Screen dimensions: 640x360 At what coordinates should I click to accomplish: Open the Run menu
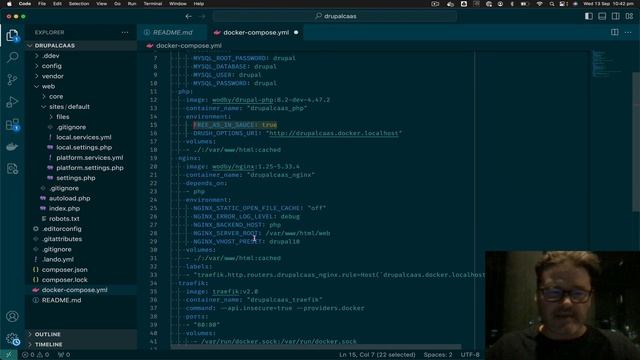[132, 4]
